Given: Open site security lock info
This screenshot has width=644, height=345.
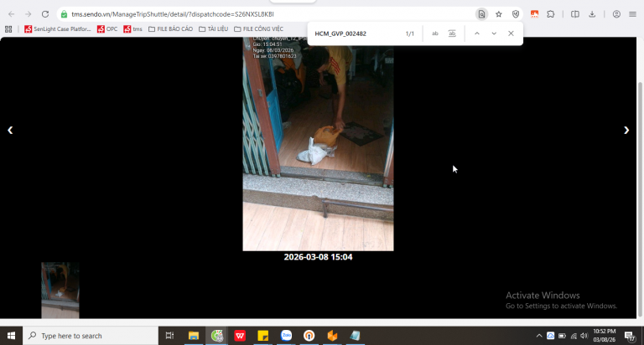Looking at the screenshot, I should pyautogui.click(x=64, y=14).
